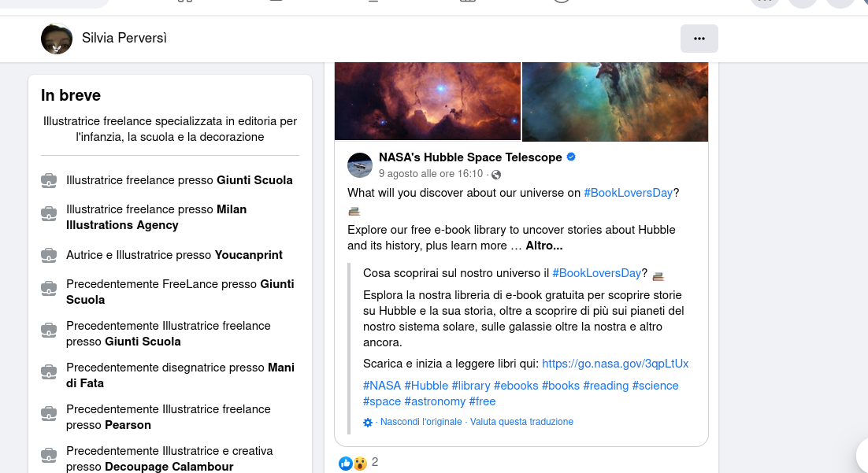Viewport: 868px width, 473px height.
Task: Click the blue Like reaction icon
Action: pyautogui.click(x=345, y=463)
